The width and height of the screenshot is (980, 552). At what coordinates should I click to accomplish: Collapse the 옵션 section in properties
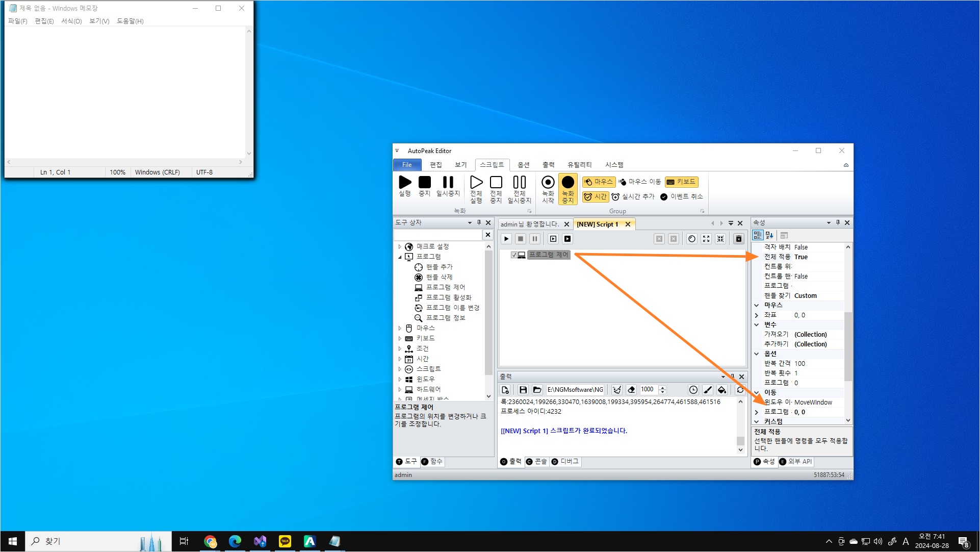point(757,354)
